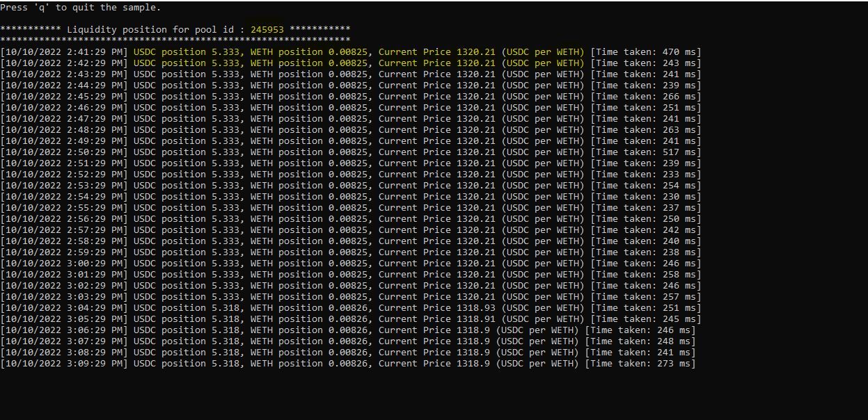Click the 248 ms time taken value
The height and width of the screenshot is (420, 868).
tap(673, 341)
